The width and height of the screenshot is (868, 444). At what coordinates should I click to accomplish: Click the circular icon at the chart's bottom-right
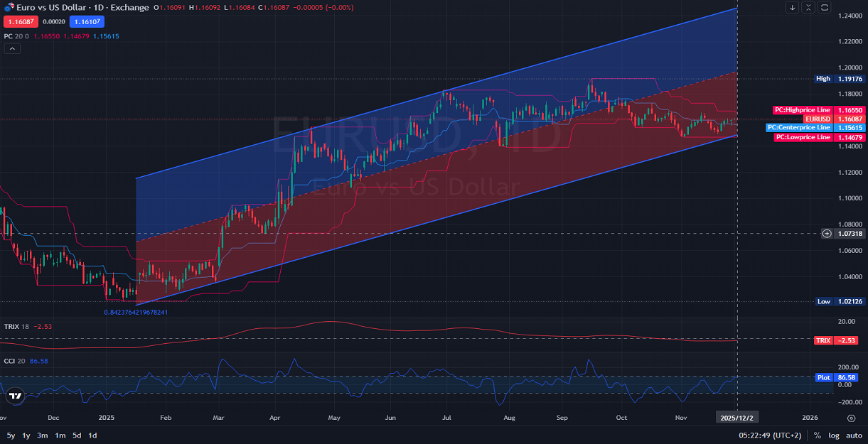click(x=850, y=419)
